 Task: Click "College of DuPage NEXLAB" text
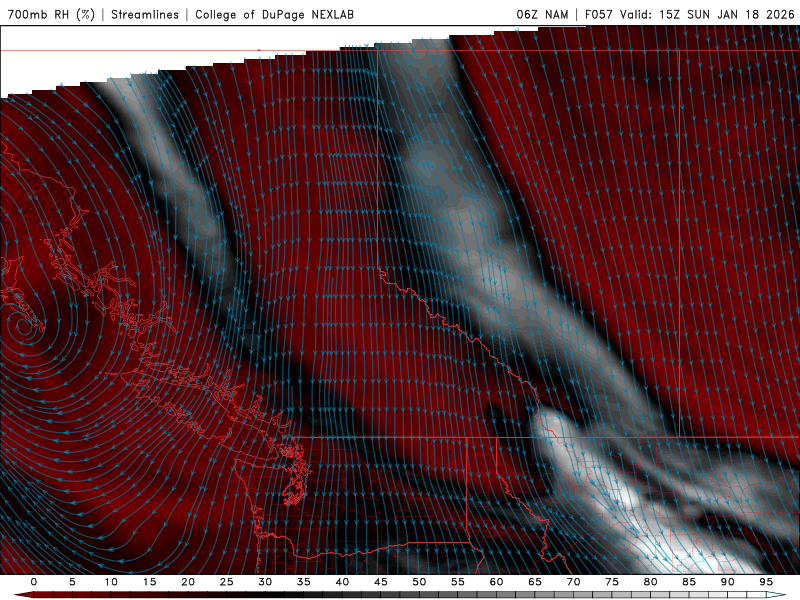click(274, 14)
